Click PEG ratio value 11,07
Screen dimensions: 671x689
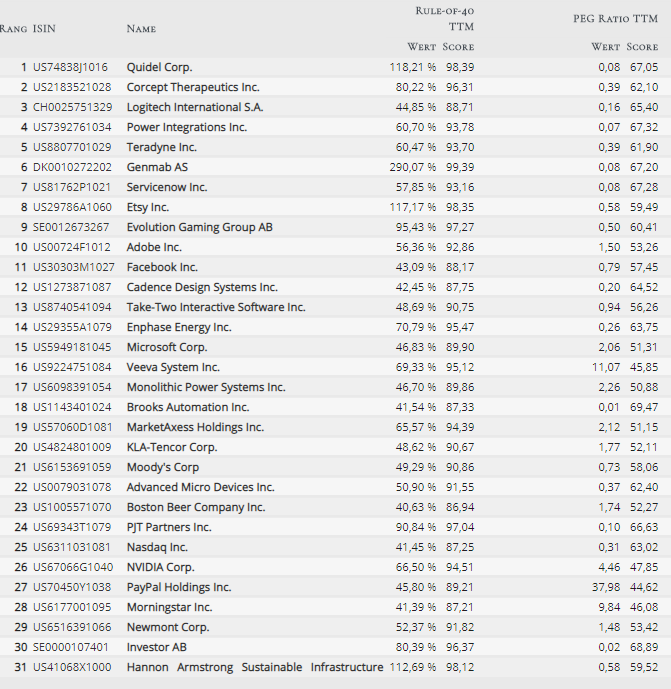point(606,367)
